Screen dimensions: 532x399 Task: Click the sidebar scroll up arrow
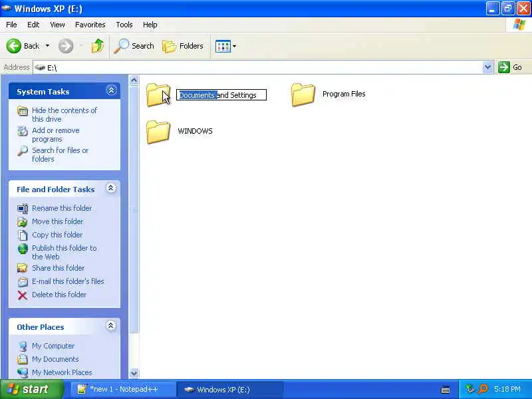(134, 80)
